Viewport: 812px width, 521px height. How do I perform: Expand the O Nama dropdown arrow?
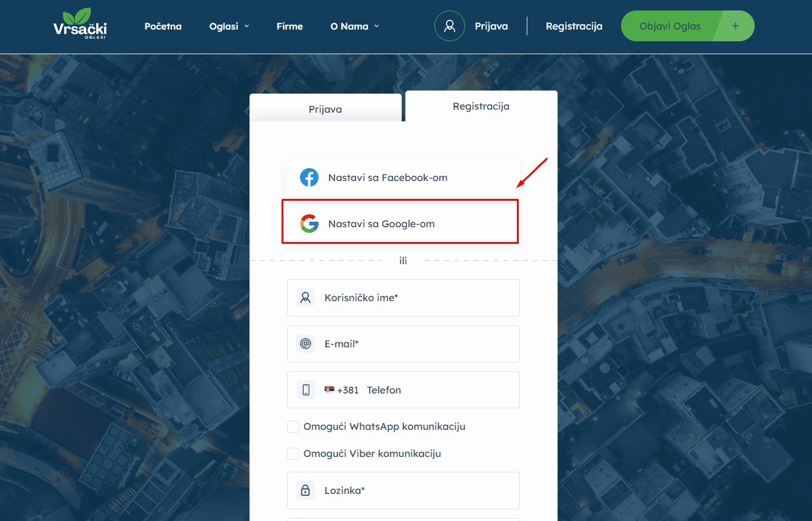pyautogui.click(x=377, y=26)
